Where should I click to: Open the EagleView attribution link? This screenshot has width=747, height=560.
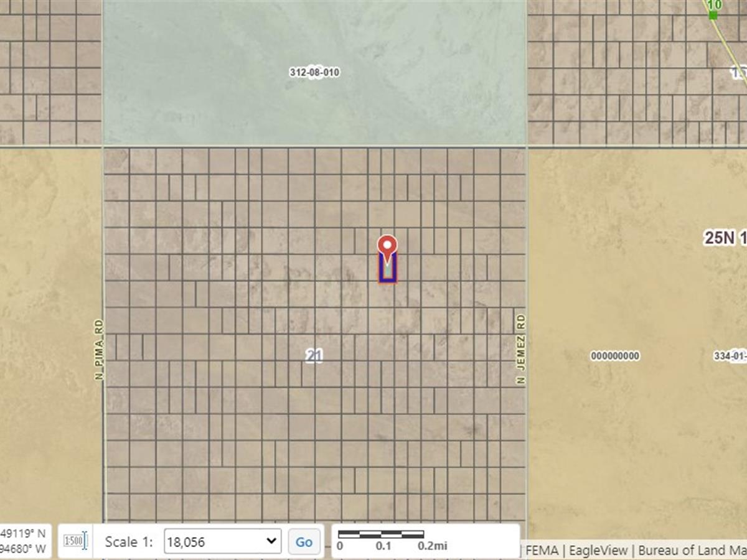point(598,550)
